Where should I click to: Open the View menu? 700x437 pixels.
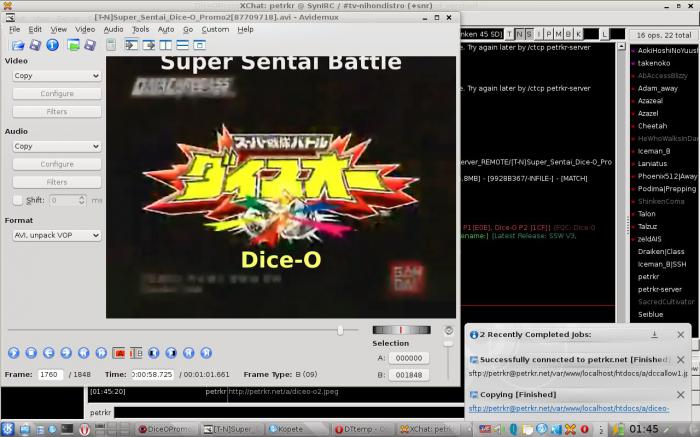[x=58, y=29]
